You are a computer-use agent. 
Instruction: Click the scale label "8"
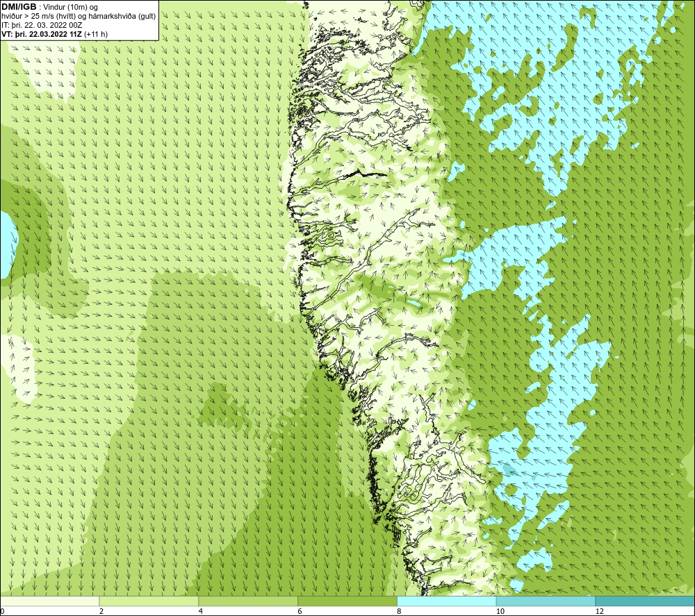pos(400,612)
